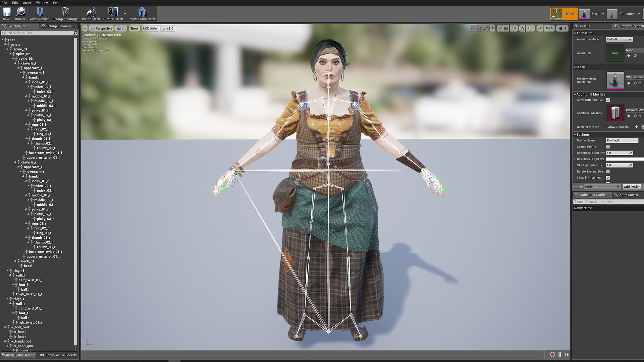
Task: Browse to Additional Meshes asset magnifier
Action: click(635, 116)
